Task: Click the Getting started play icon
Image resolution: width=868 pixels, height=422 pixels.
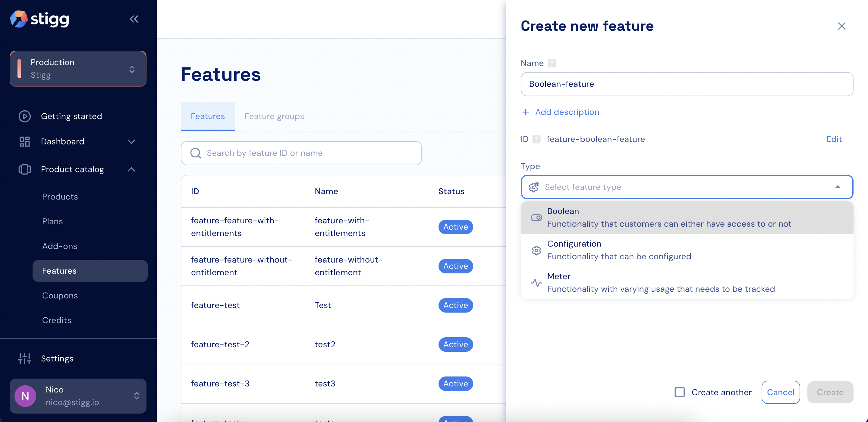Action: click(x=25, y=116)
